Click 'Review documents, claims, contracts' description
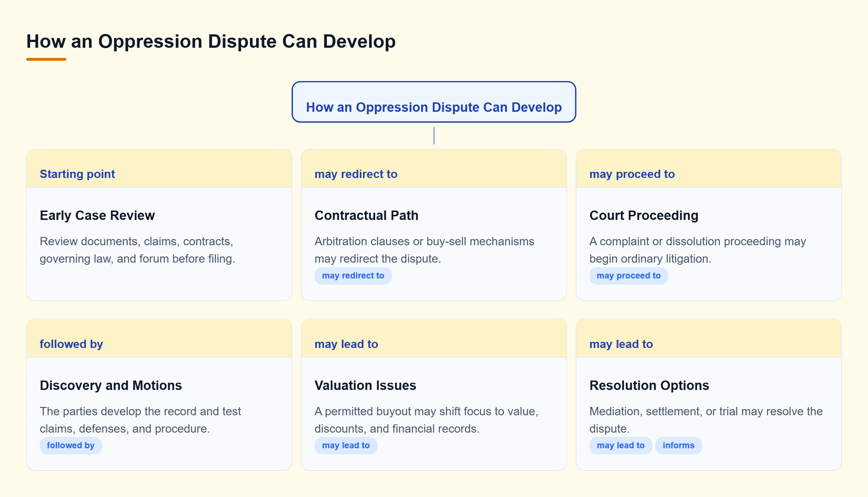The image size is (868, 497). click(137, 250)
